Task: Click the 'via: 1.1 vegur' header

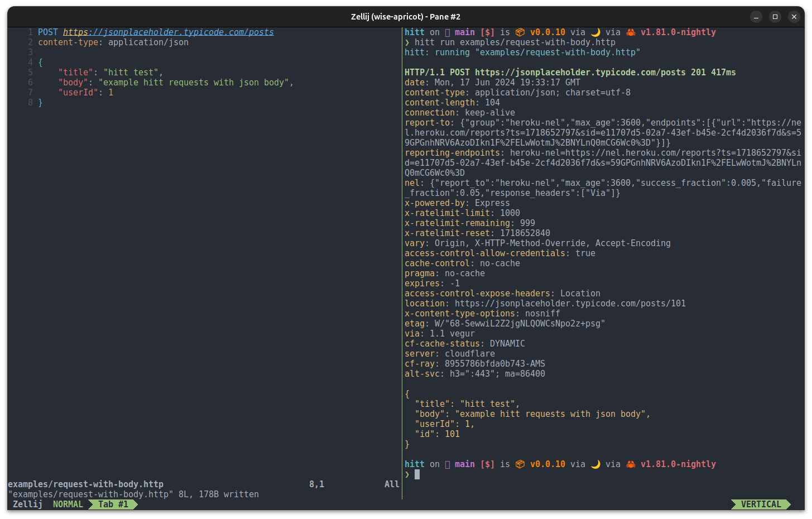Action: click(440, 334)
